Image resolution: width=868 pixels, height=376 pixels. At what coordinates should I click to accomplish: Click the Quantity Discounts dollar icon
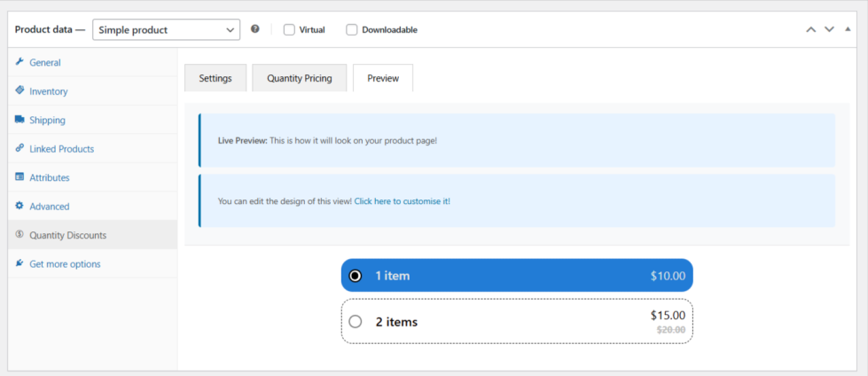pos(20,235)
